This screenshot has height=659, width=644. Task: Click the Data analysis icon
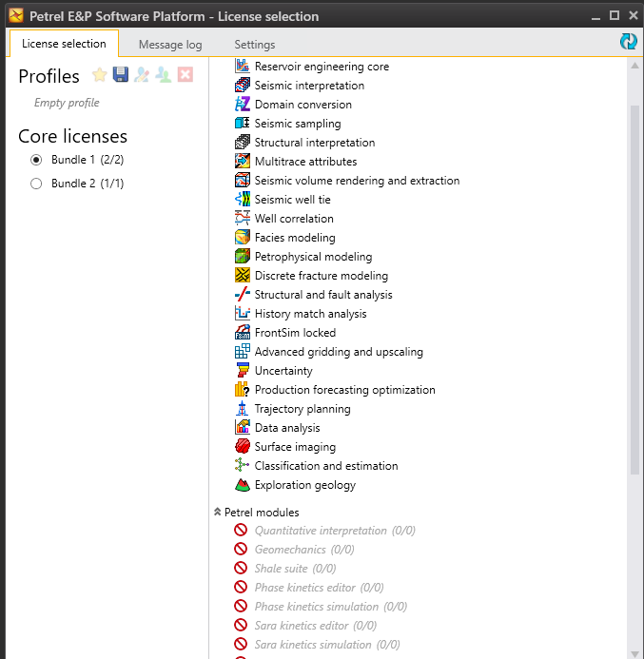(x=243, y=427)
